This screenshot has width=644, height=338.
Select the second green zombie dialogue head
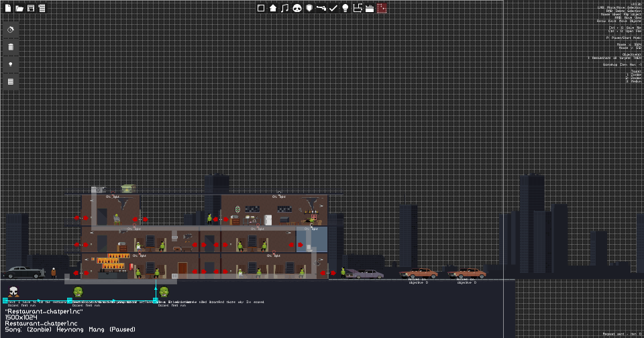pos(164,292)
